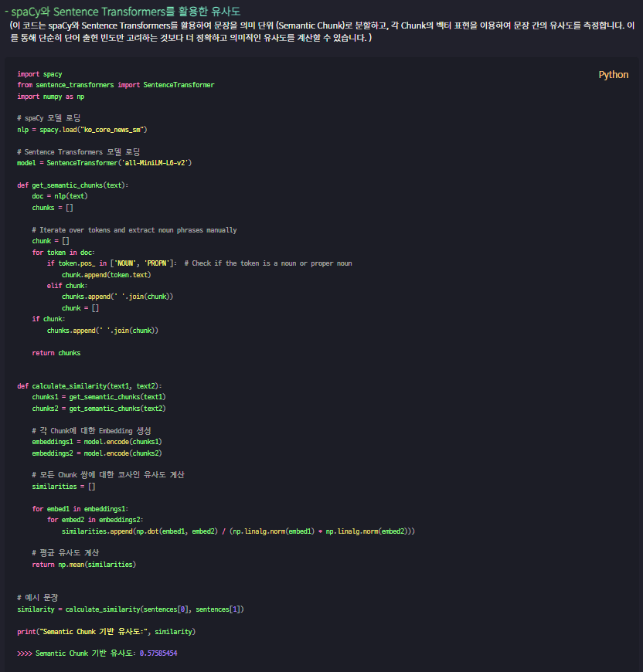
Task: Click the 'import spacy' line
Action: (39, 74)
